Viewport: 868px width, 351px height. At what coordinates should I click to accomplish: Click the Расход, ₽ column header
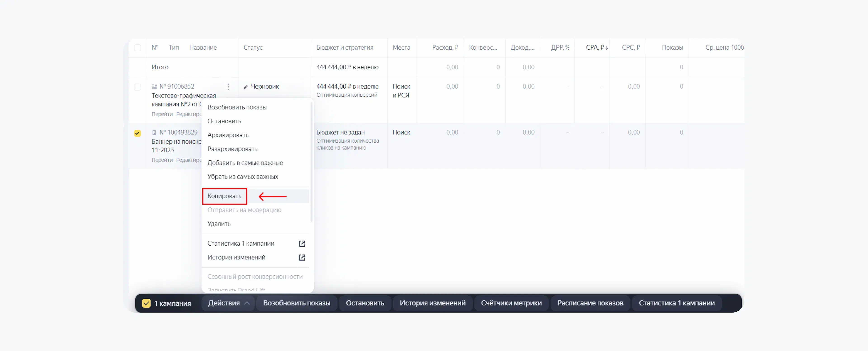[445, 48]
